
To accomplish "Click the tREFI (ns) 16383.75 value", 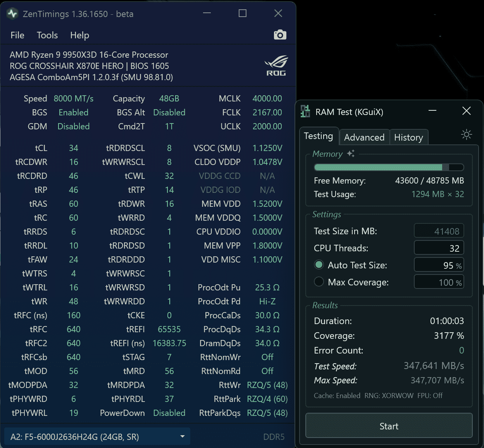I will 169,343.
